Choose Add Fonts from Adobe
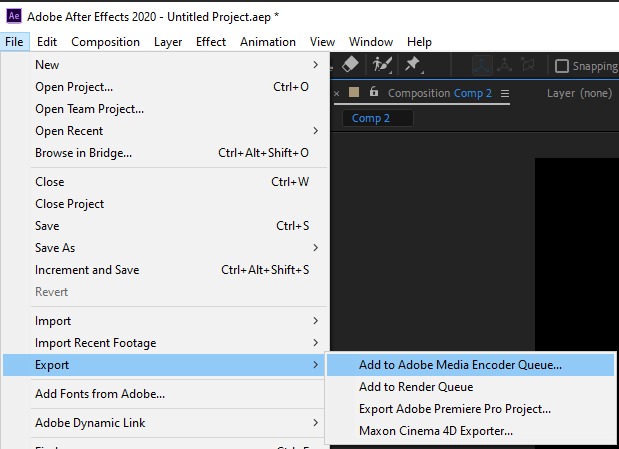This screenshot has height=449, width=619. pyautogui.click(x=166, y=394)
